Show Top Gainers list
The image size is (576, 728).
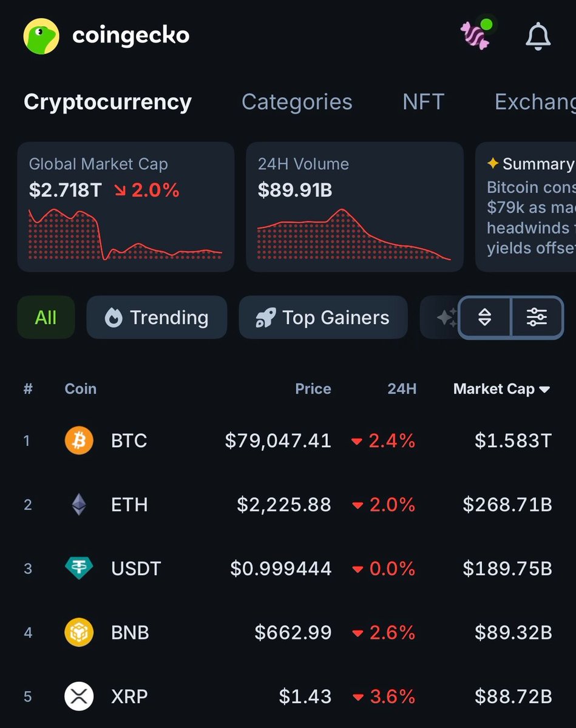coord(323,317)
